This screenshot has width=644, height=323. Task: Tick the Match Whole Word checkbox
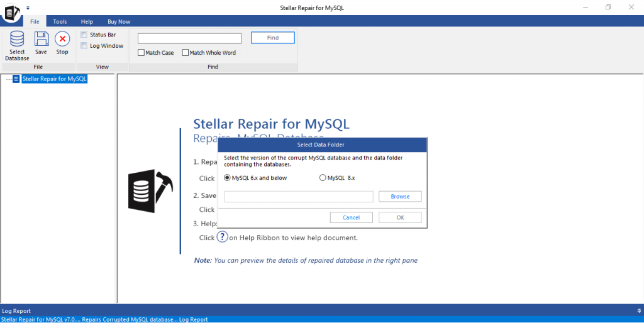(186, 53)
